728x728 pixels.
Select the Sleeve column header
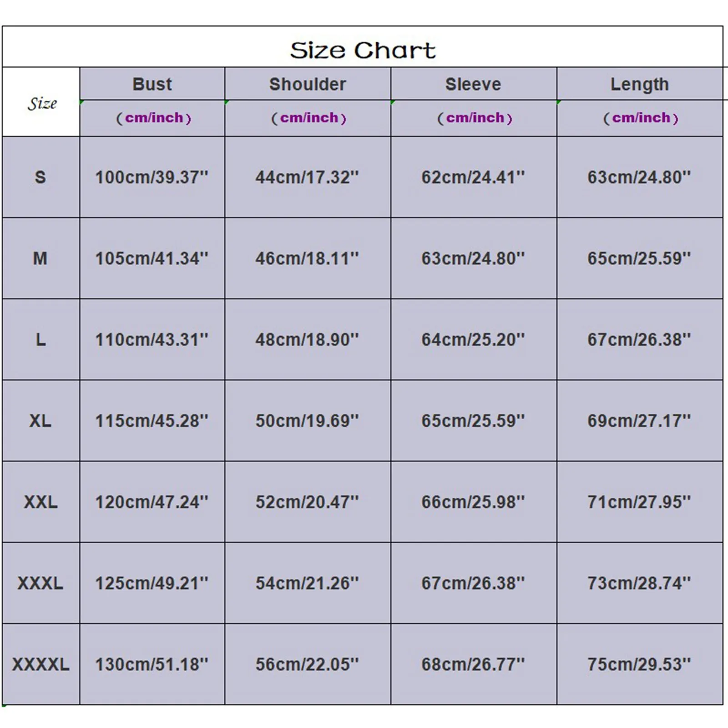pos(473,84)
